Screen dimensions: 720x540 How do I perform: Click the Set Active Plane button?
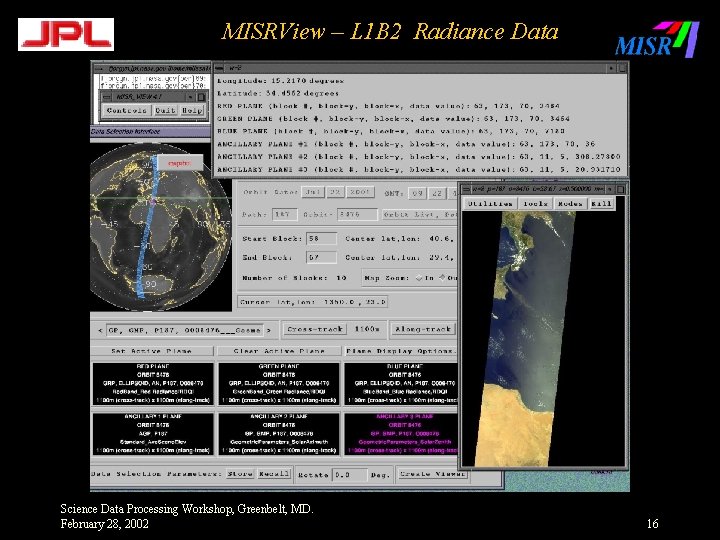tap(152, 351)
